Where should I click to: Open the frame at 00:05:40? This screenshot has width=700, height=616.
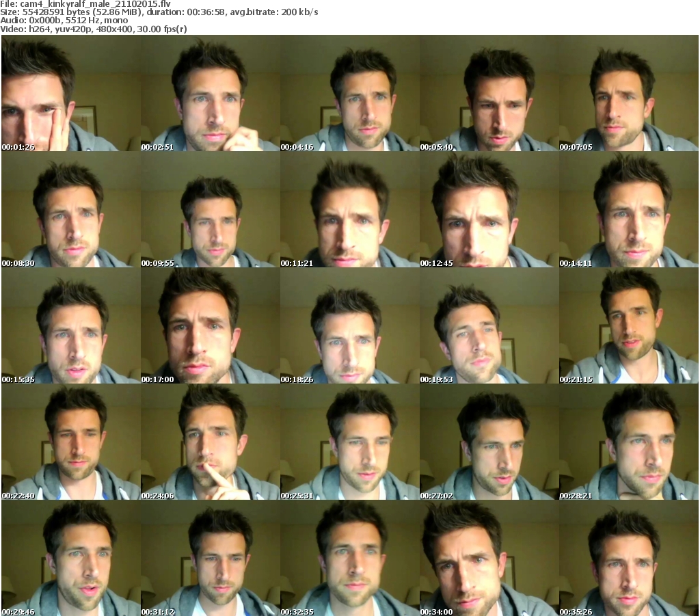click(489, 93)
